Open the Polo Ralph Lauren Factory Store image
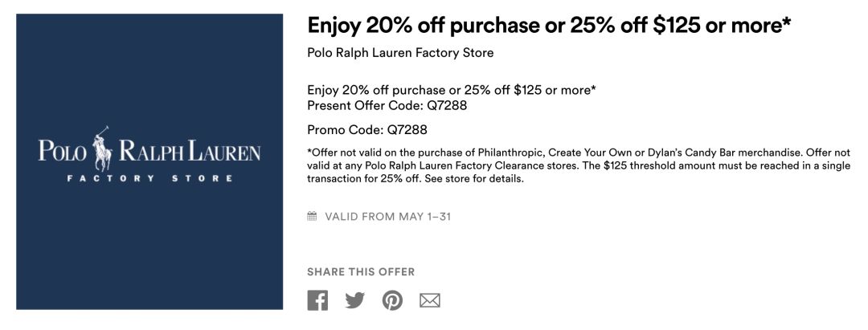Image resolution: width=868 pixels, height=330 pixels. point(149,161)
